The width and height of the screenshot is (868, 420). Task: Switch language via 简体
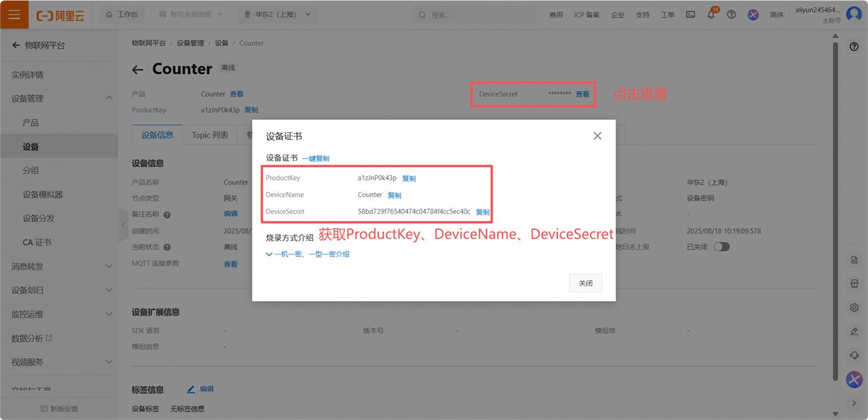(x=777, y=15)
